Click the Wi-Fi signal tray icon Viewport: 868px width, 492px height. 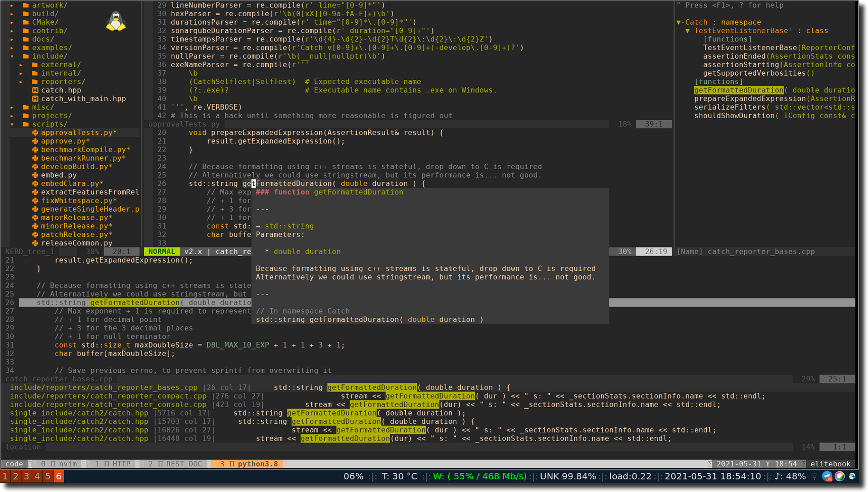(814, 477)
